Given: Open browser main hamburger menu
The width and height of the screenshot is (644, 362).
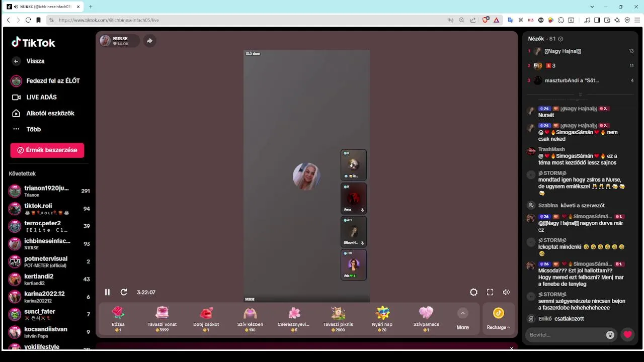Looking at the screenshot, I should click(637, 20).
